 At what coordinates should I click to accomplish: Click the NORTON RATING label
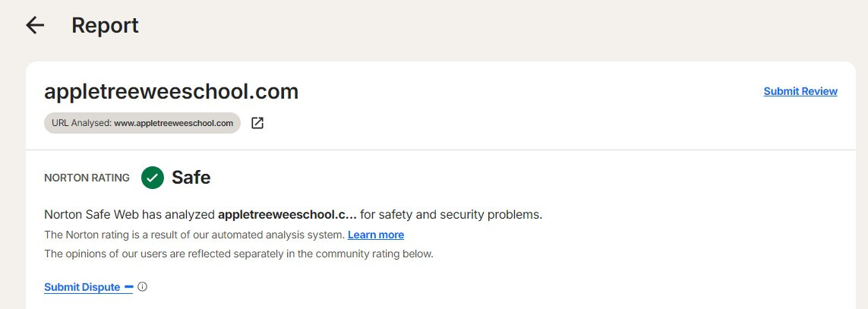coord(87,178)
